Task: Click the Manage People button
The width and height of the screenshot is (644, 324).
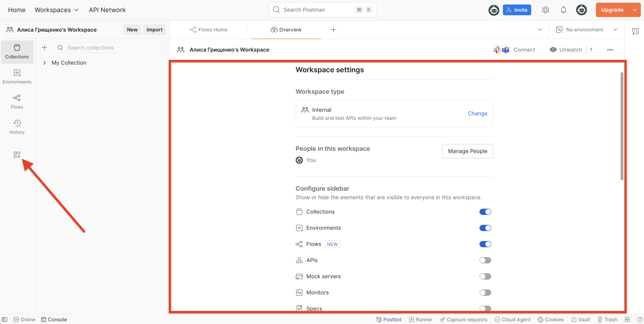Action: coord(468,151)
